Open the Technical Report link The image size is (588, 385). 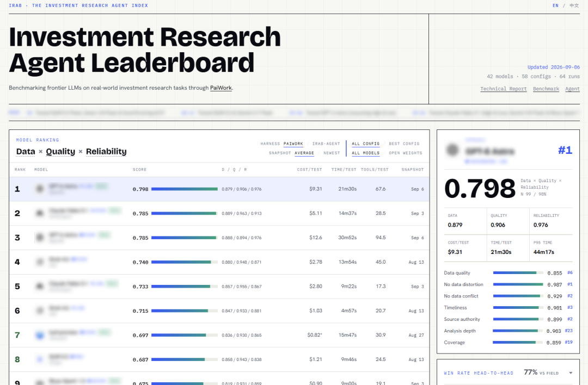coord(503,89)
